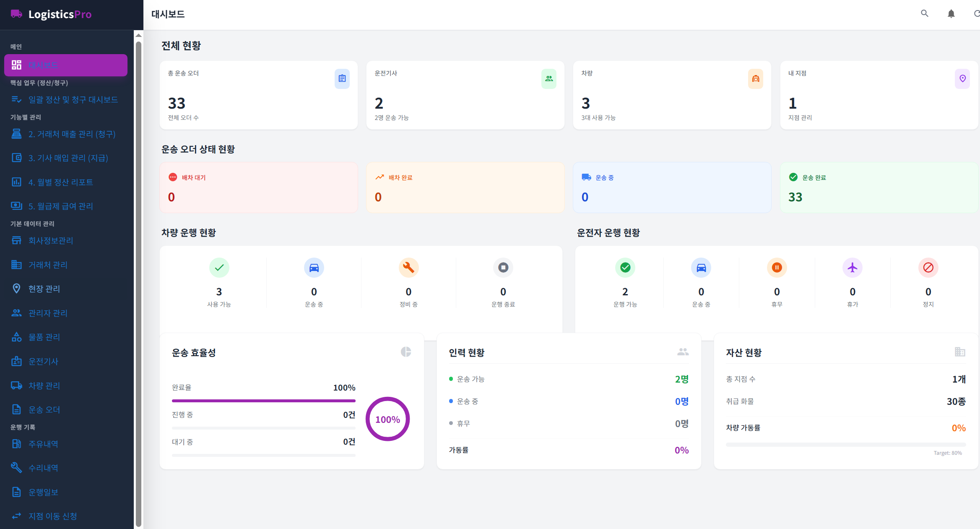This screenshot has height=529, width=980.
Task: Open the search icon in the top bar
Action: 924,13
